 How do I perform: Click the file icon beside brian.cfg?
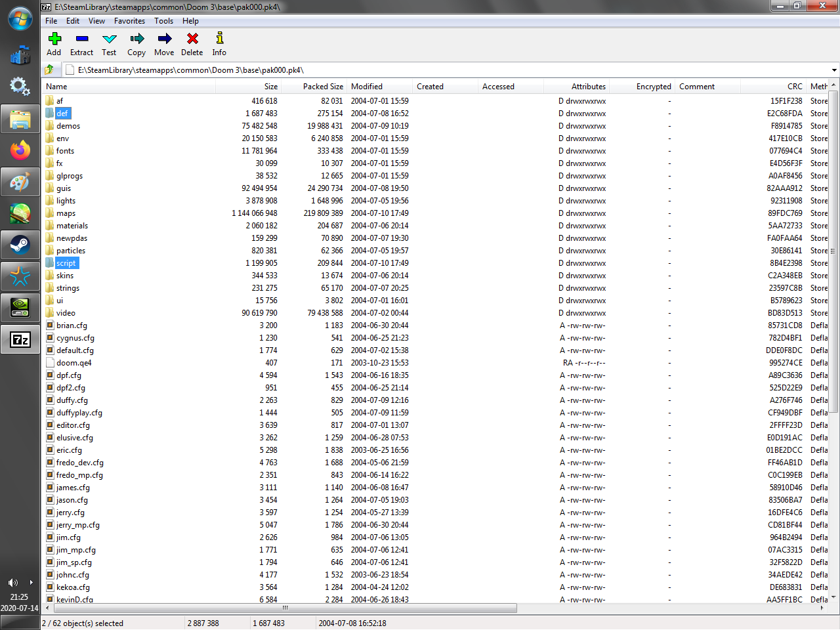(x=50, y=325)
